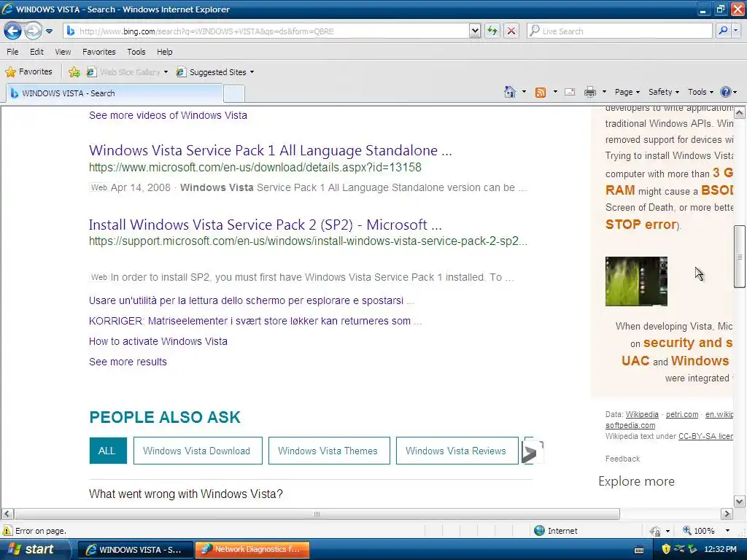This screenshot has width=747, height=560.
Task: Click the horizontal scrollbar right arrow
Action: [727, 514]
